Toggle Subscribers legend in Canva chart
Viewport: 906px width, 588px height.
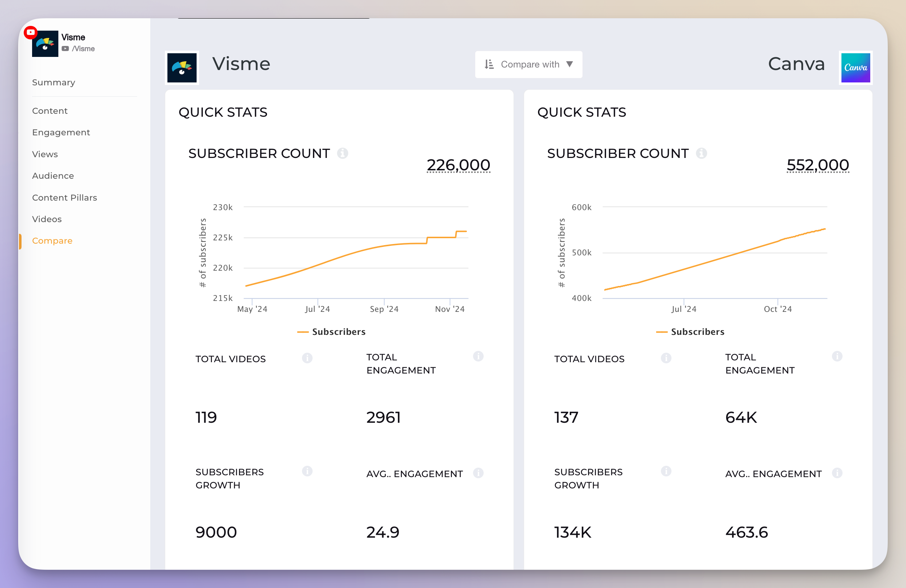point(690,332)
